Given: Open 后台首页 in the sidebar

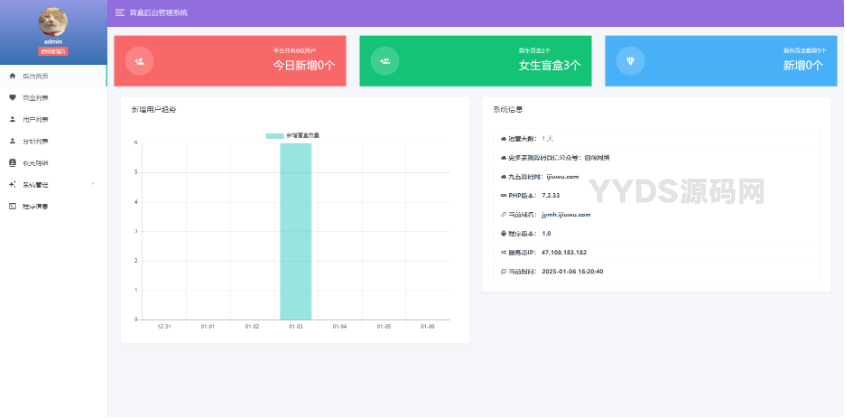Looking at the screenshot, I should 53,76.
